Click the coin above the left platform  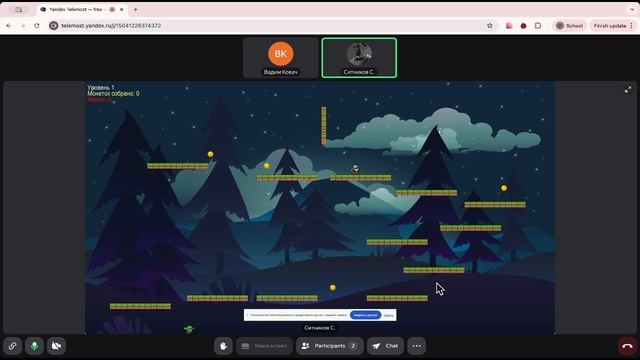[211, 154]
